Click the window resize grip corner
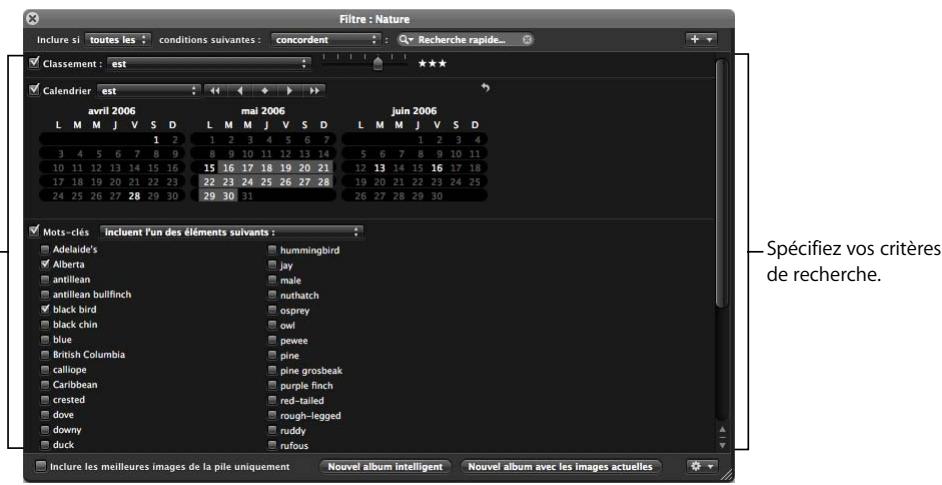This screenshot has height=485, width=942. (x=727, y=475)
